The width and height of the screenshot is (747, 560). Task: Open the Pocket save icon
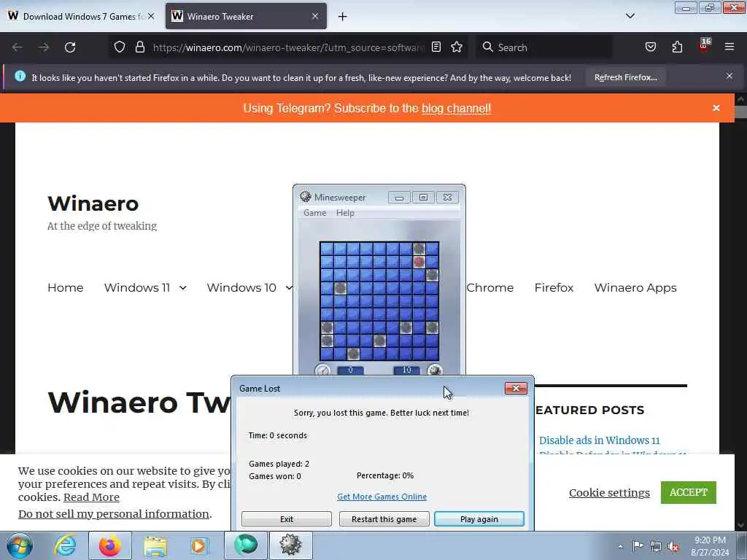click(650, 47)
